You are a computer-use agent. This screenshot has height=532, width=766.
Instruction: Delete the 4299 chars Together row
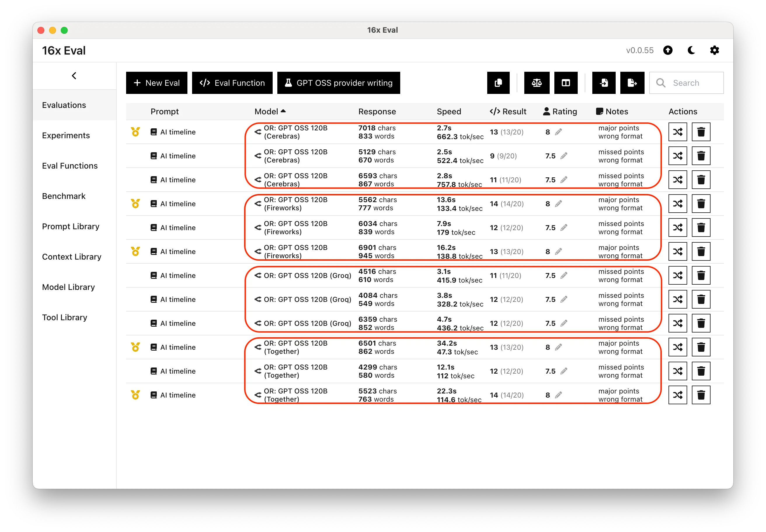coord(701,371)
